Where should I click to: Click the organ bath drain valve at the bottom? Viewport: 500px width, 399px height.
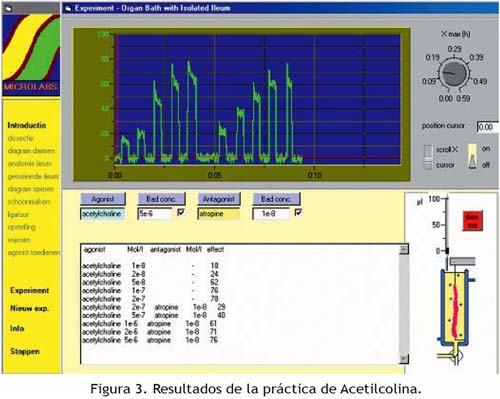click(456, 355)
